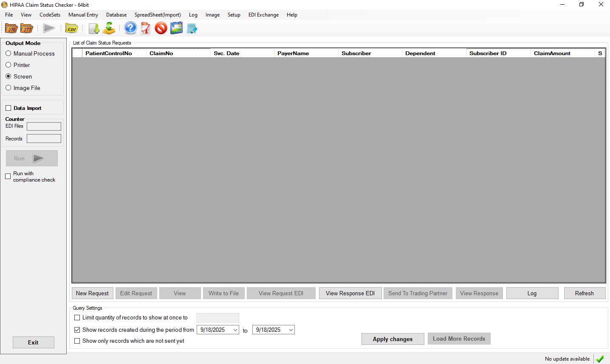Click the record quantity limit field
Image resolution: width=610 pixels, height=364 pixels.
click(x=218, y=318)
